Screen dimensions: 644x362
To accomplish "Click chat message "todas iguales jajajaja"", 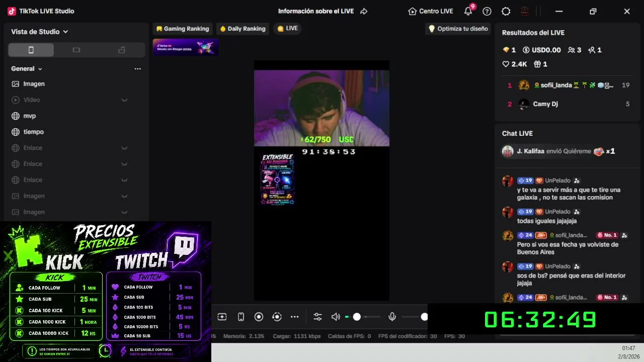I will pyautogui.click(x=547, y=221).
